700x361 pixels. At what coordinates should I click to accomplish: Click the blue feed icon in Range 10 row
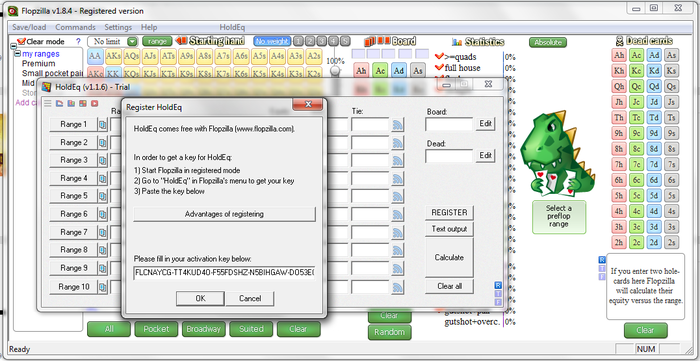pos(397,287)
